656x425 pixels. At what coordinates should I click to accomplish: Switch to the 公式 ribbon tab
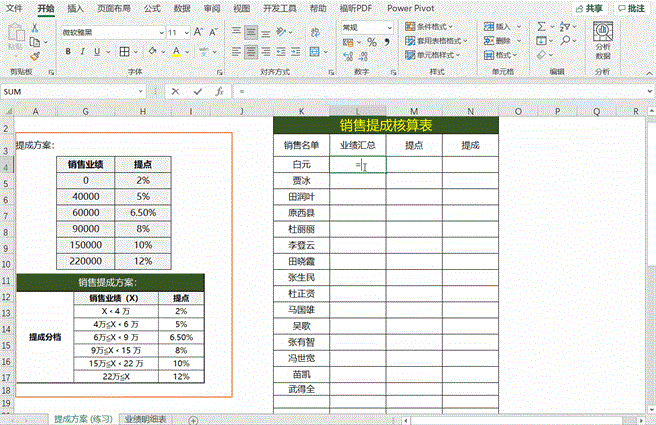click(x=152, y=8)
